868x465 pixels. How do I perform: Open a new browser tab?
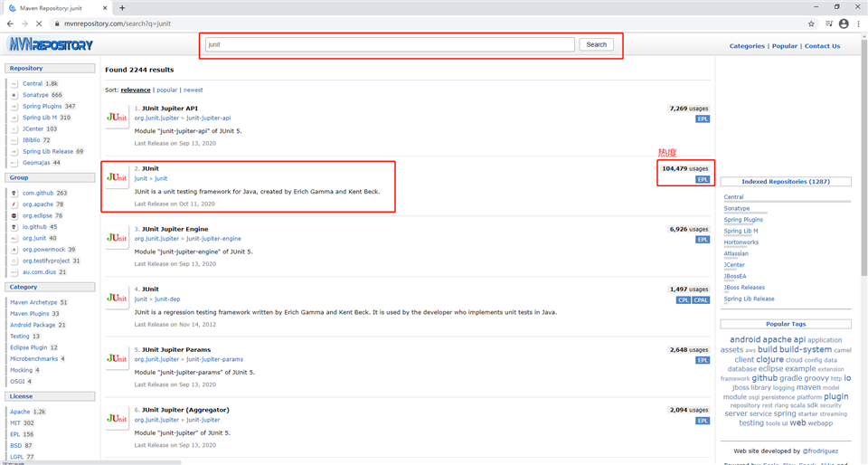click(122, 8)
